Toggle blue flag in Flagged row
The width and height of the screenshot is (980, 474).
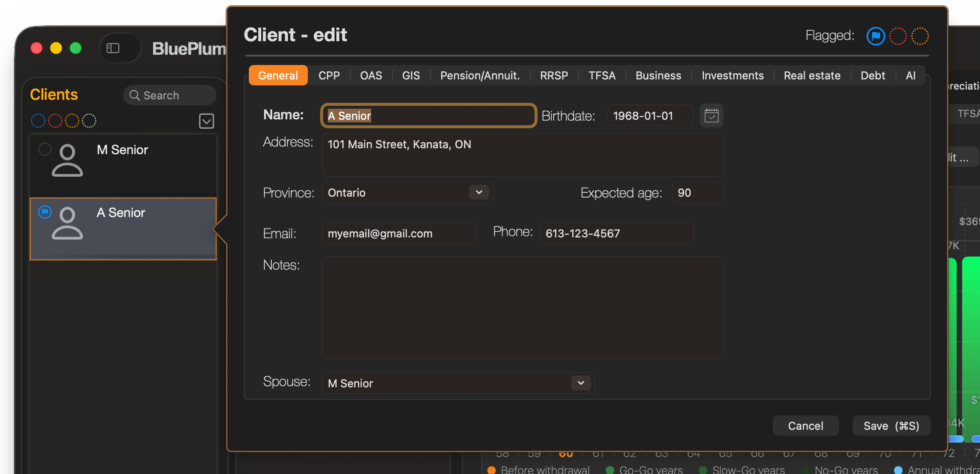click(x=876, y=36)
